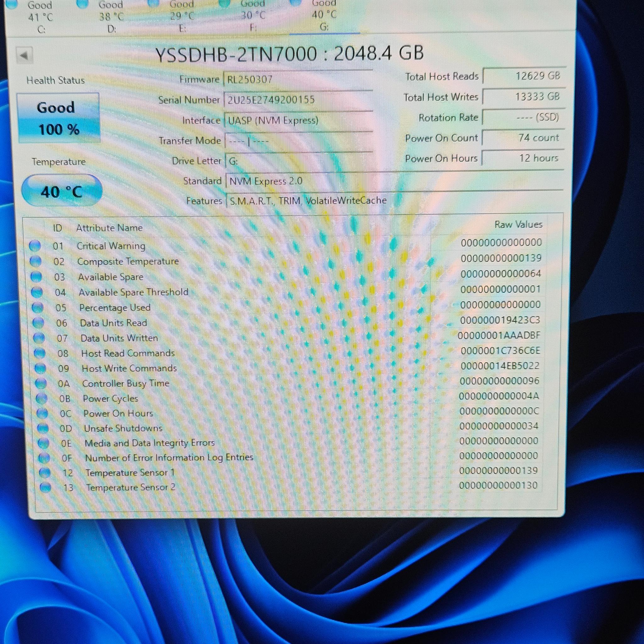The image size is (644, 644).
Task: Click raw value 00000014EB5022
Action: point(500,366)
